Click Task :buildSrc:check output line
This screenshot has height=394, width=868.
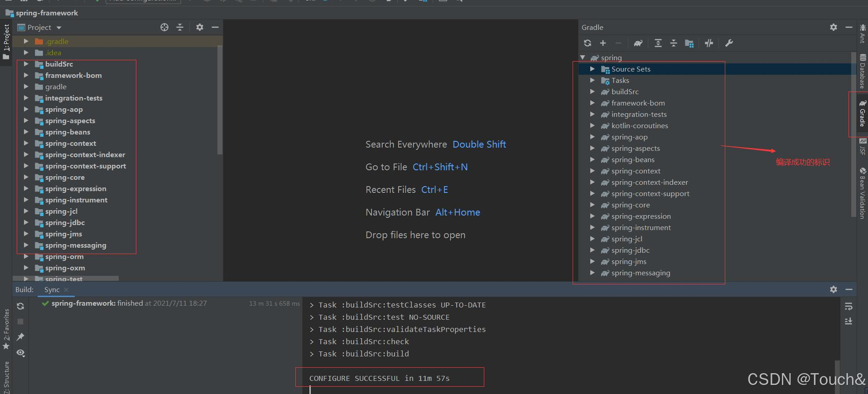tap(359, 341)
